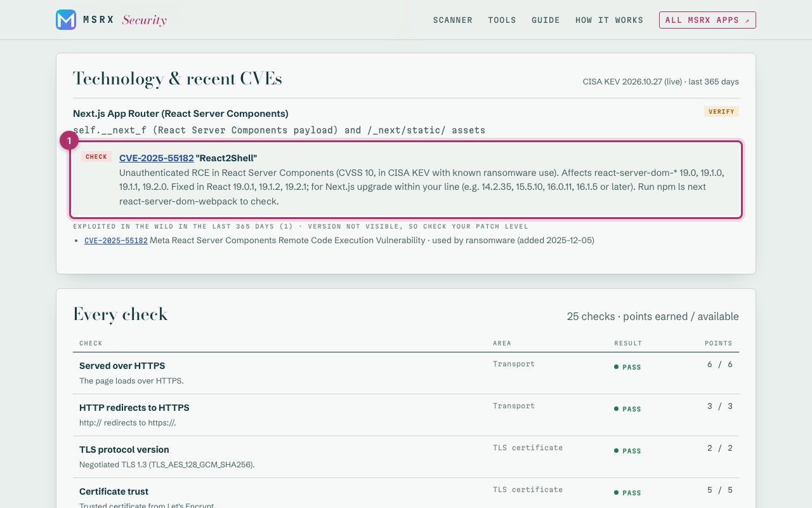Click Negotiated TLS 1.3 description text
The image size is (812, 508).
click(x=167, y=465)
